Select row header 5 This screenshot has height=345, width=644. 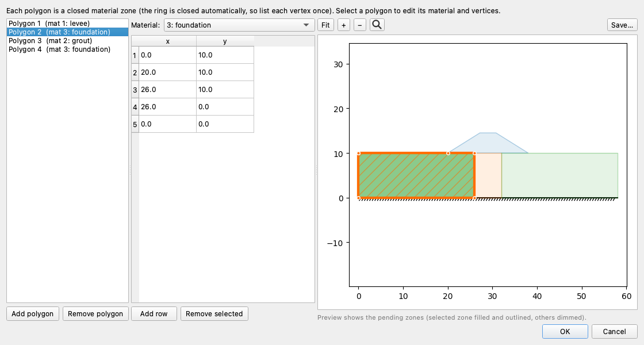[135, 124]
